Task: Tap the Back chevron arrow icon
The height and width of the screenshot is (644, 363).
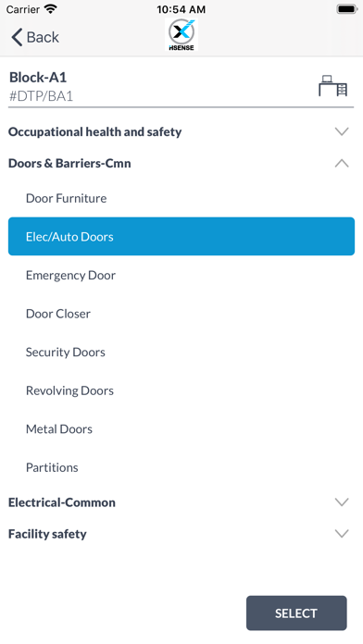Action: [17, 37]
